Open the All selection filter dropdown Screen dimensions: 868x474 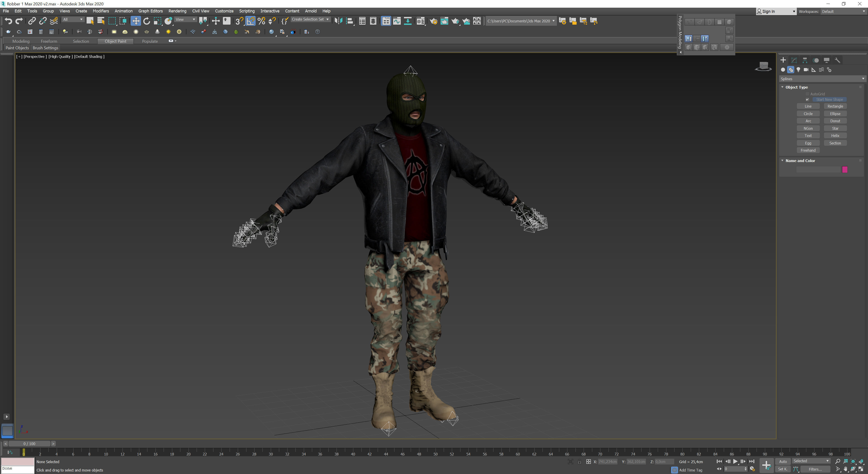click(73, 19)
